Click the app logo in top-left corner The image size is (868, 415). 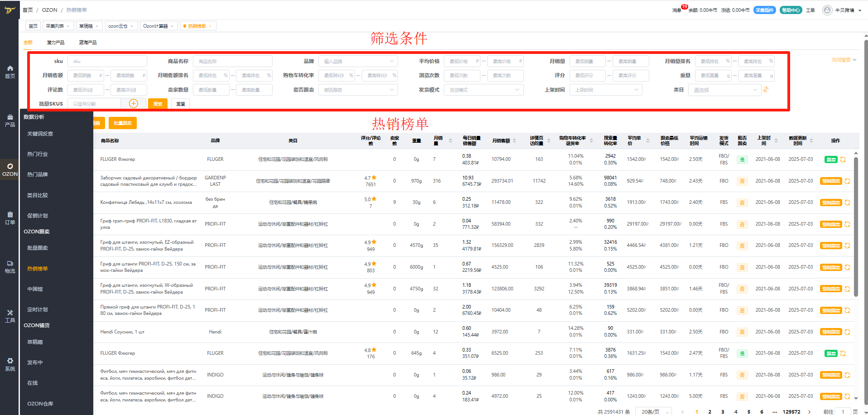click(x=10, y=10)
